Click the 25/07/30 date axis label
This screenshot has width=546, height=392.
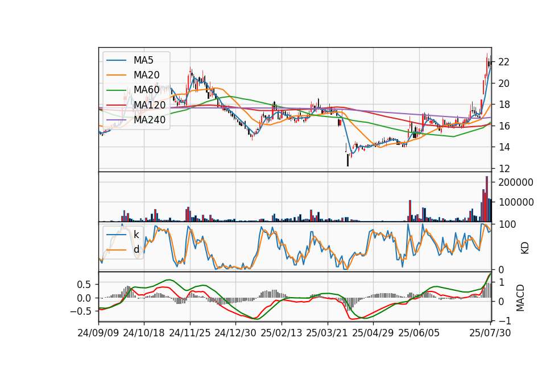[x=490, y=333]
